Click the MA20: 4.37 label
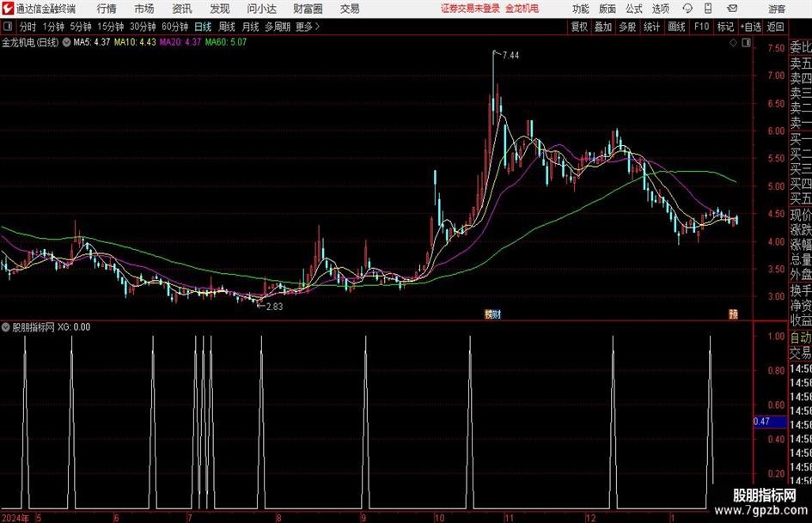The image size is (812, 523). pos(180,42)
